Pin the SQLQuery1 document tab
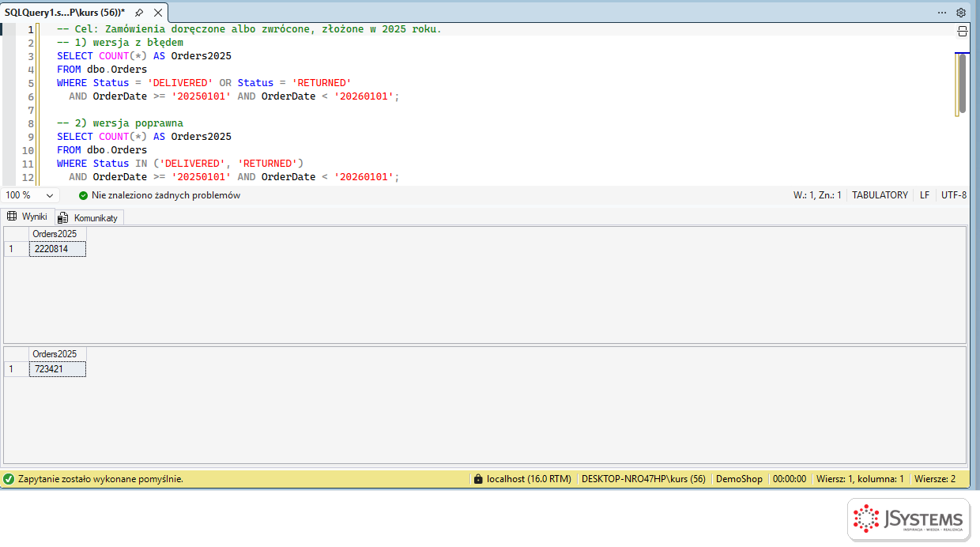The image size is (980, 547). [139, 13]
